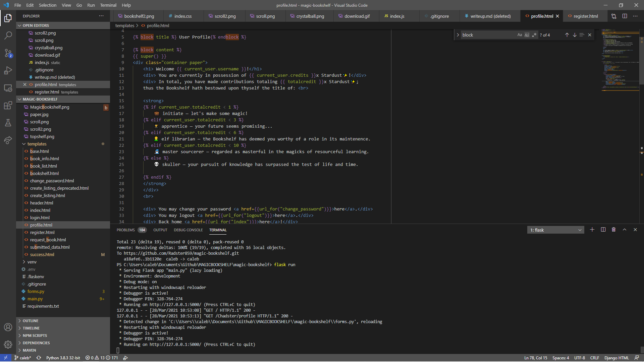The height and width of the screenshot is (362, 644).
Task: Open the Terminal menu
Action: (108, 5)
